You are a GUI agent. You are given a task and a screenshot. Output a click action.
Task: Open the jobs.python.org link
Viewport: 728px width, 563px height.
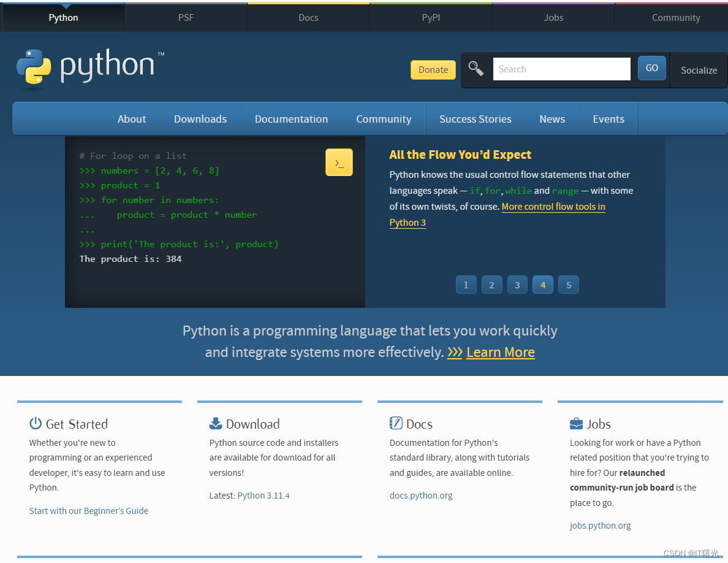(600, 526)
